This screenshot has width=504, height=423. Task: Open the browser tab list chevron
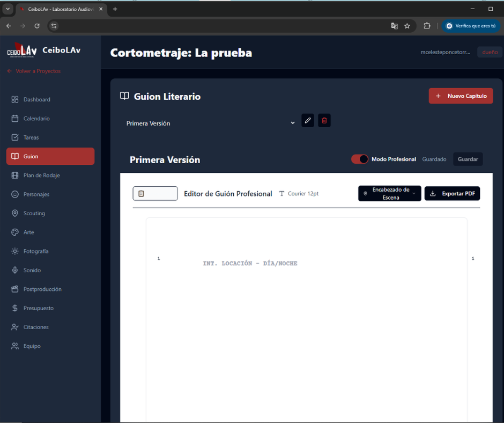tap(8, 9)
